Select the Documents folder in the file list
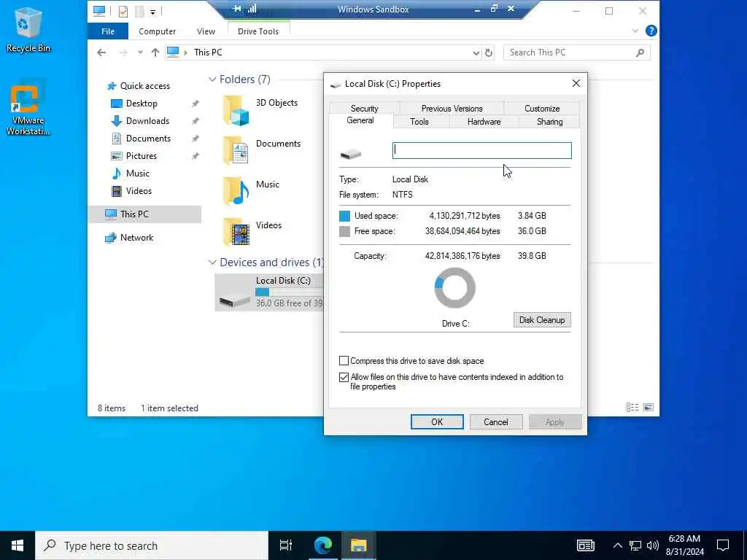Screen dimensions: 747x560 pyautogui.click(x=262, y=150)
